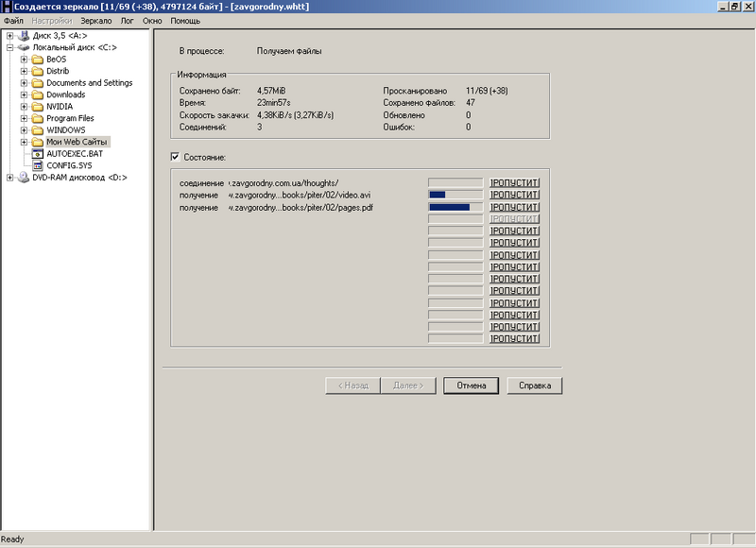756x548 pixels.
Task: Click the 23min57s time value
Action: 274,103
